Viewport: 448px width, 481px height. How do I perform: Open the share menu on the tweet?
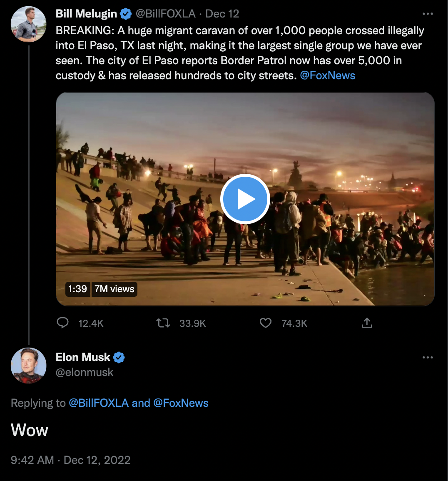(367, 322)
